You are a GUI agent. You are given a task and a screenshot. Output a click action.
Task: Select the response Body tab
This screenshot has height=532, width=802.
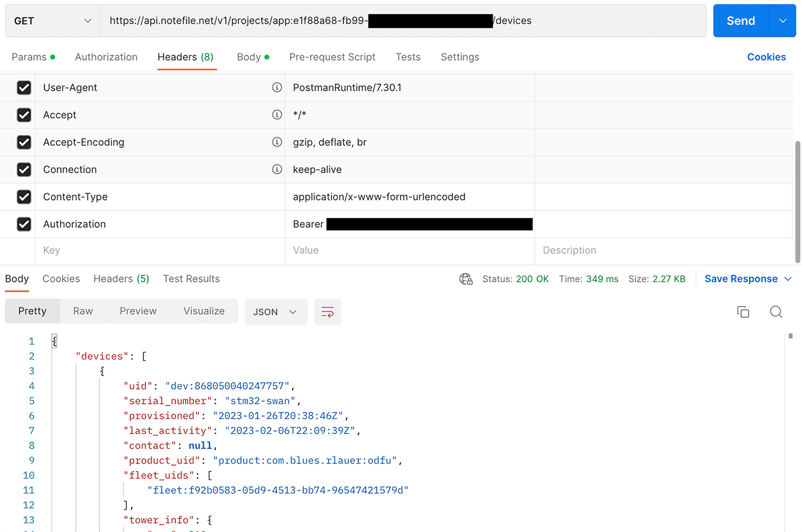pyautogui.click(x=17, y=279)
